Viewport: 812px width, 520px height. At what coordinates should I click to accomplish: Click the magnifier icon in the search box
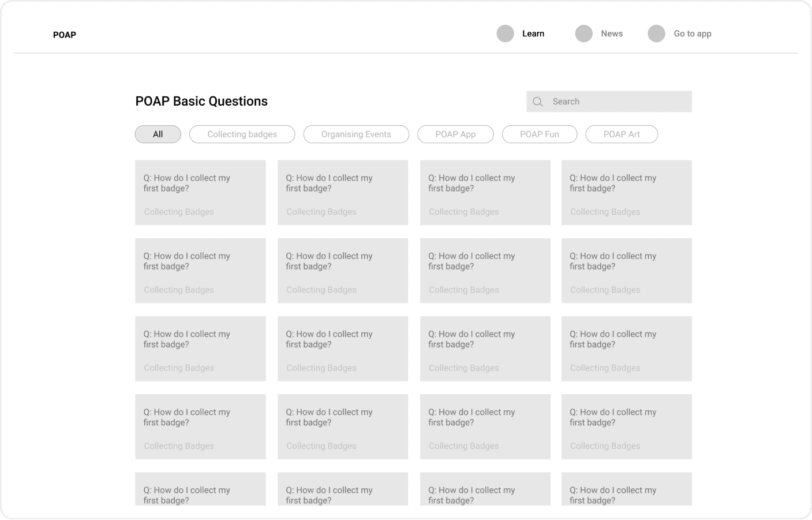538,102
